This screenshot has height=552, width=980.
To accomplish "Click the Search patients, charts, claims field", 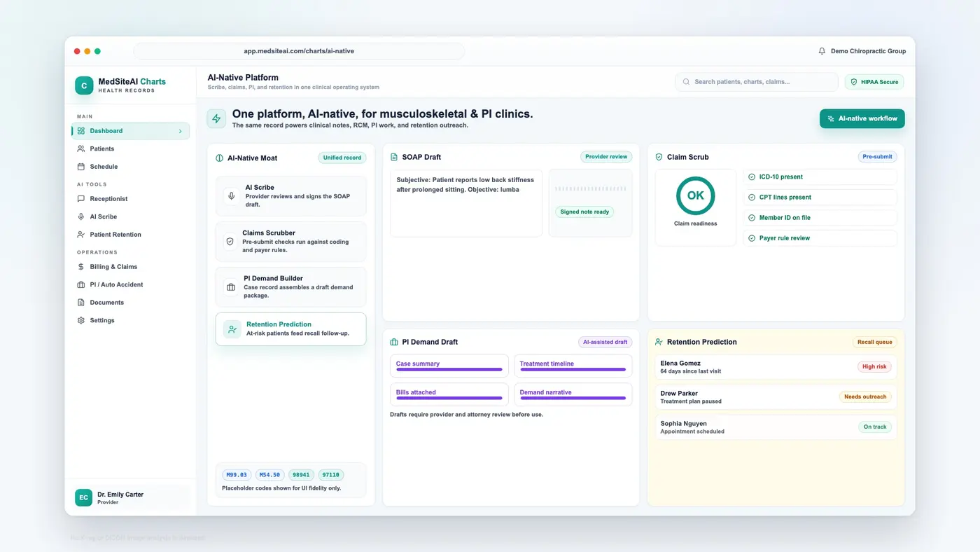I will 757,82.
